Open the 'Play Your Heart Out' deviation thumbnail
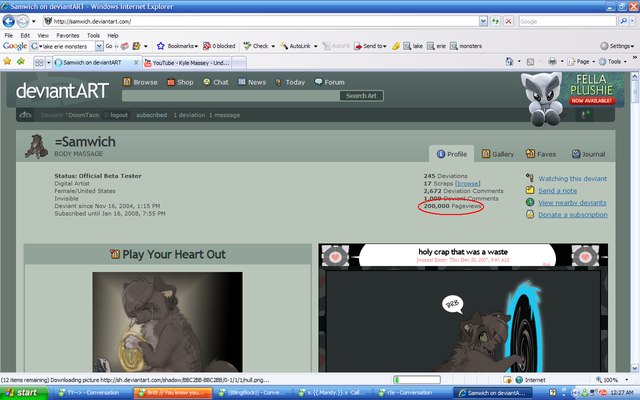The height and width of the screenshot is (400, 640). (167, 322)
